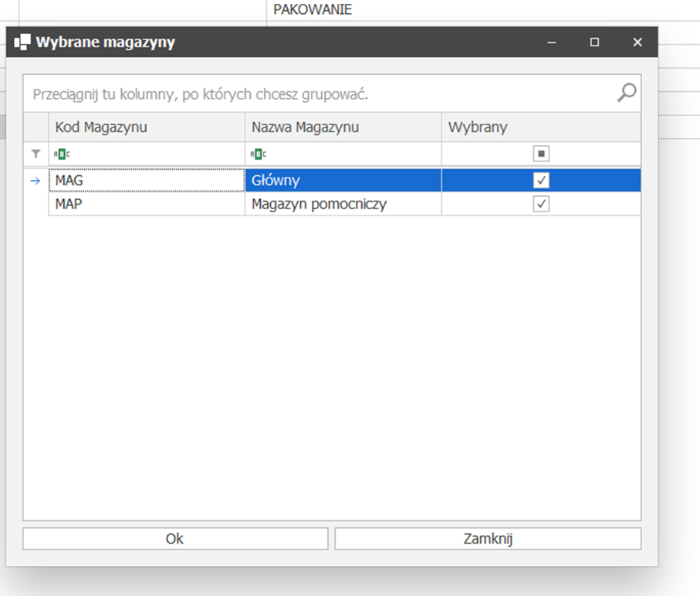Click the Kod Magazynu filter input field

point(154,154)
